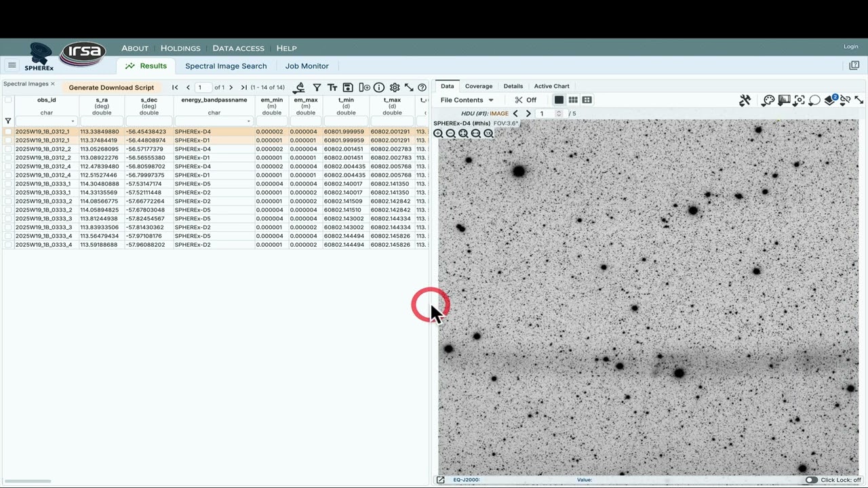Toggle the select-all rows checkbox
This screenshot has height=488, width=868.
click(x=8, y=100)
